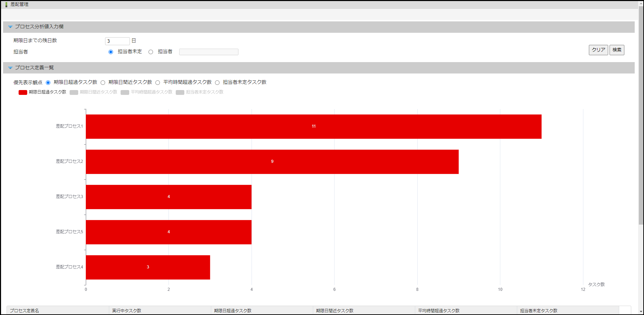Screen dimensions: 644x315
Task: Sort by 平均時間超過タスク数 table column header
Action: click(466, 311)
